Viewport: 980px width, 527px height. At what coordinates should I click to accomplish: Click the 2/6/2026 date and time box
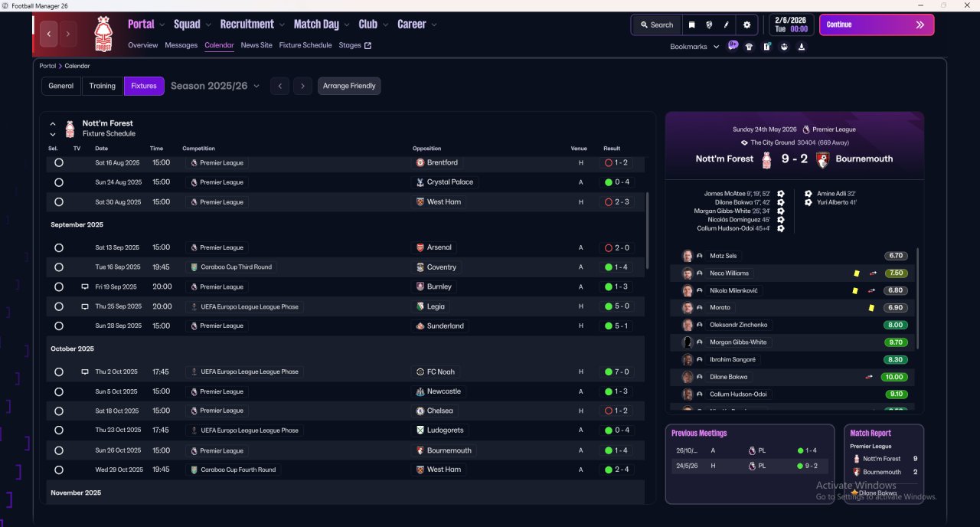click(792, 25)
